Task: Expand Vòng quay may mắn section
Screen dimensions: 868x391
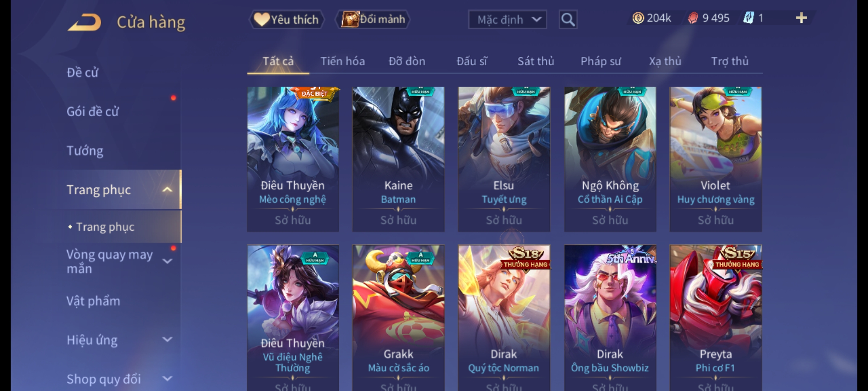Action: (x=167, y=261)
